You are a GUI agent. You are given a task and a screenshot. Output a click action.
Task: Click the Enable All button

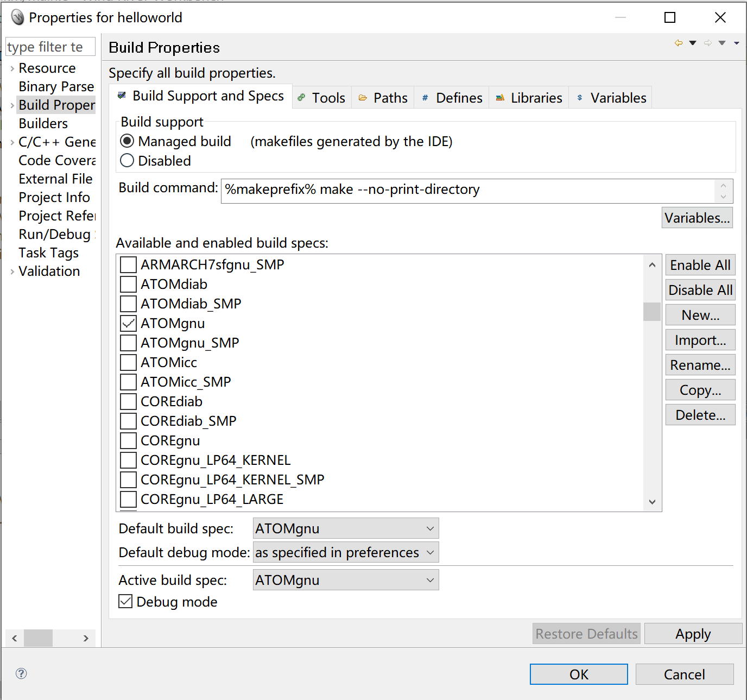click(700, 264)
